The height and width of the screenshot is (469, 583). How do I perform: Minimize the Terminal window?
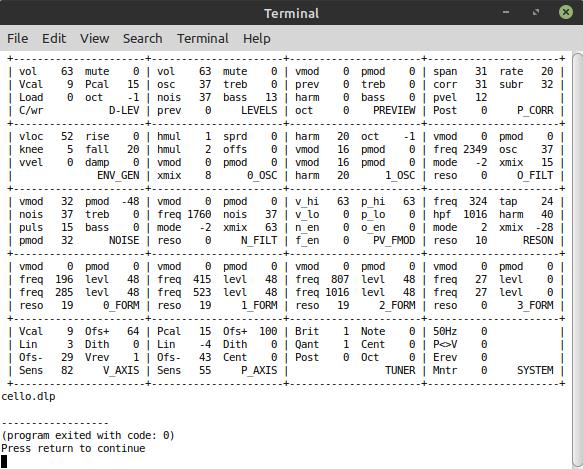coord(506,12)
